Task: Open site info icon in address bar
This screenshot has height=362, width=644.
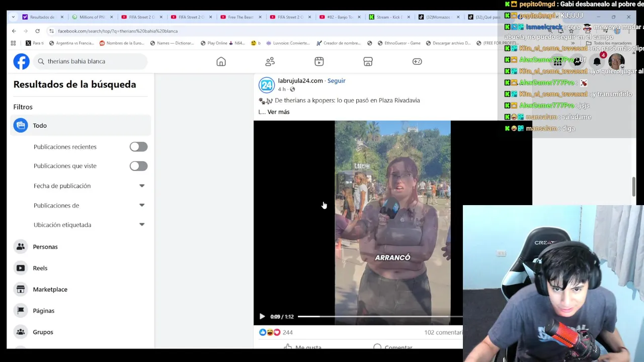Action: [51, 31]
